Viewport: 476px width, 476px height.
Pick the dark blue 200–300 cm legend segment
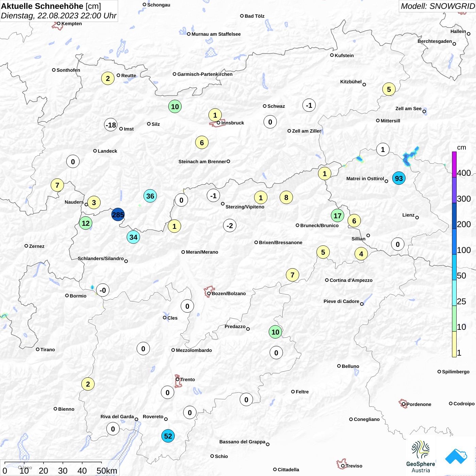pyautogui.click(x=454, y=216)
